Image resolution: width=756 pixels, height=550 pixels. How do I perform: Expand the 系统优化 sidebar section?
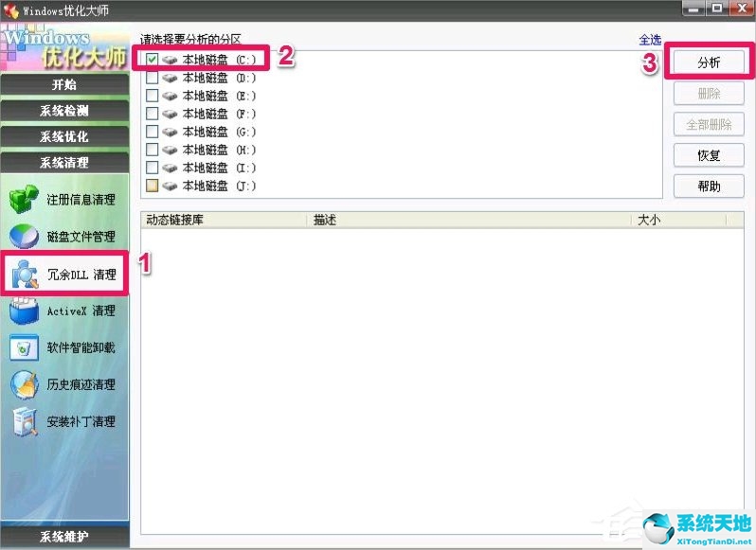point(64,136)
